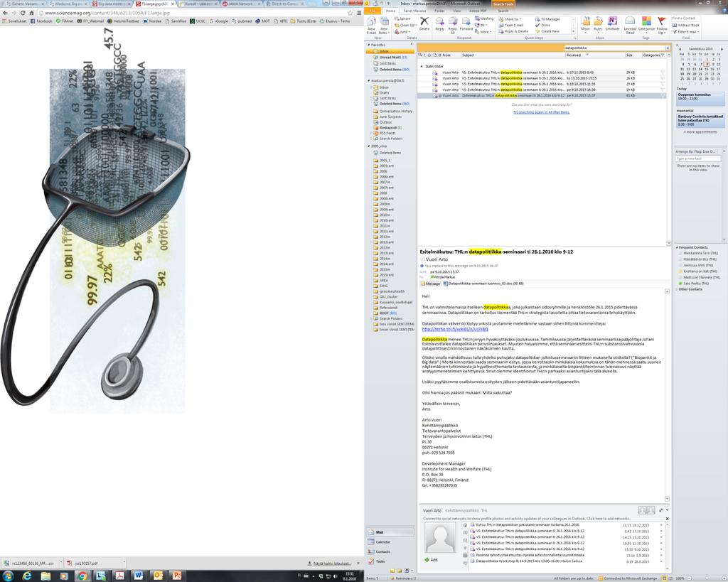Show the Message body button
This screenshot has height=582, width=728.
430,283
